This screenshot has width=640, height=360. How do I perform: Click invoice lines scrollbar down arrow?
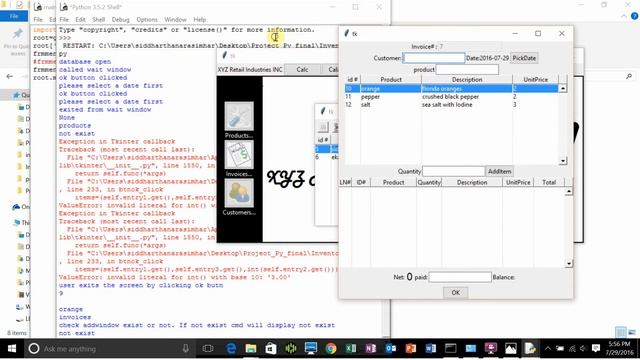click(x=569, y=264)
